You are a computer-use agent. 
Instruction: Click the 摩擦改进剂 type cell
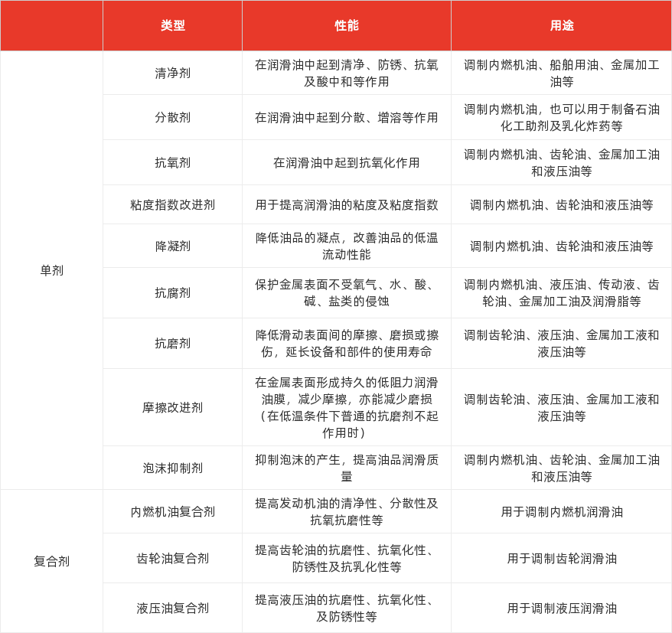click(x=173, y=407)
